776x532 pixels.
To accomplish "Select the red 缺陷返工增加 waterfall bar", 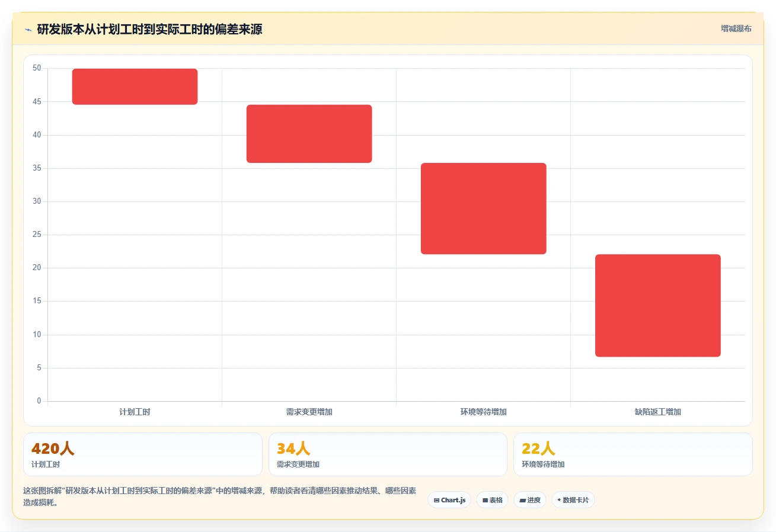I will click(x=657, y=306).
